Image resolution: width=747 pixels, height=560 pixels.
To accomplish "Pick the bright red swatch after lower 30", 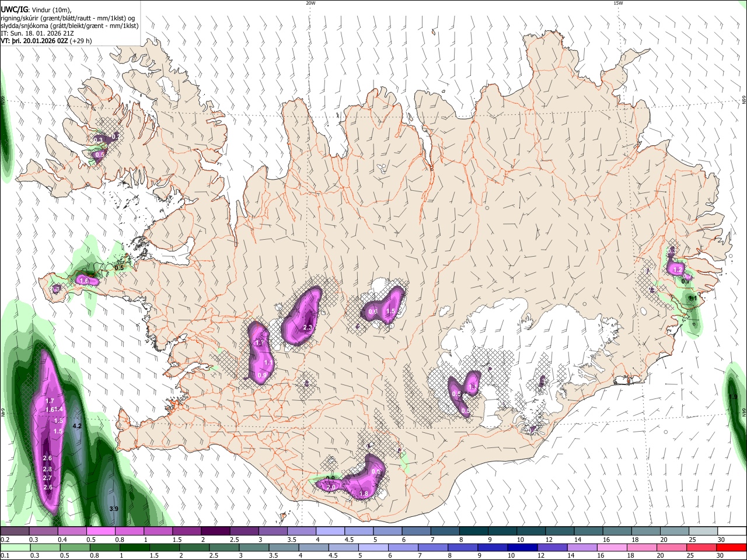I will [x=732, y=547].
